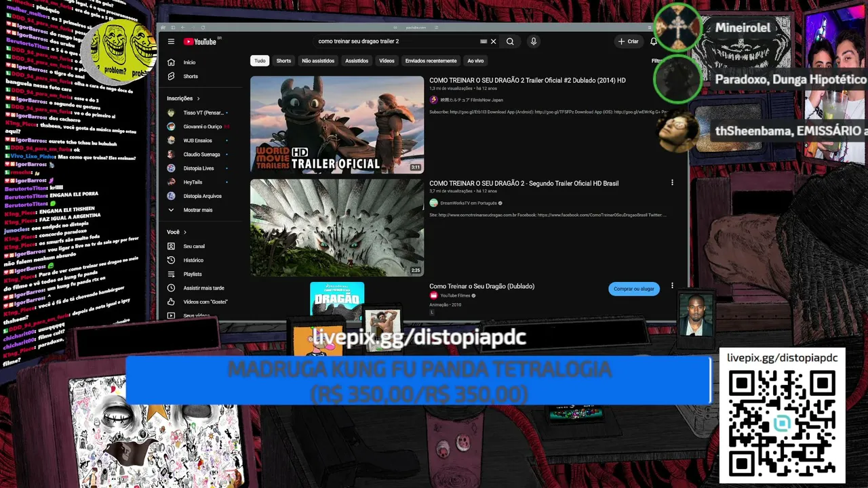Expand Mostrar mais subscriptions
This screenshot has width=868, height=488.
coord(197,210)
